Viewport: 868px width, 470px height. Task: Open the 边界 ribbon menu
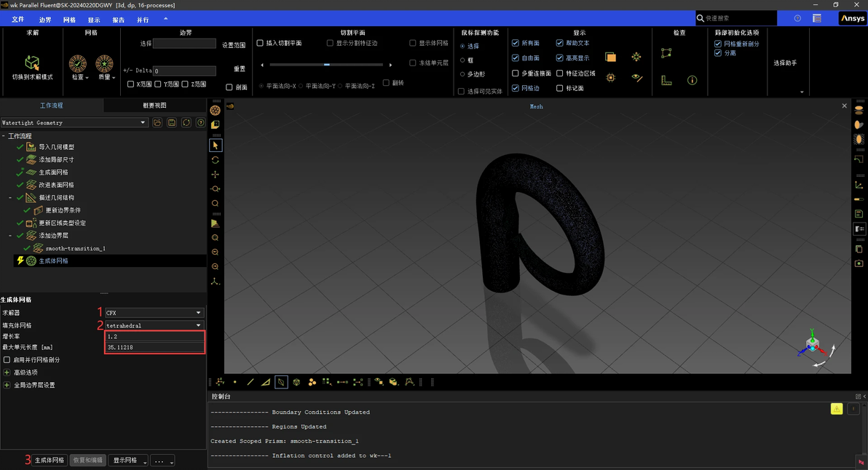pos(45,20)
